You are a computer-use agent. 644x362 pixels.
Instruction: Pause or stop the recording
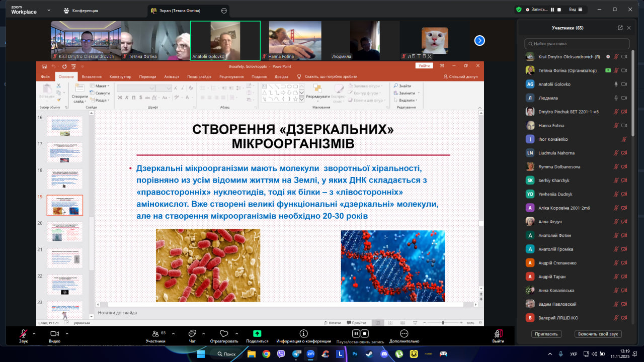[x=360, y=333]
